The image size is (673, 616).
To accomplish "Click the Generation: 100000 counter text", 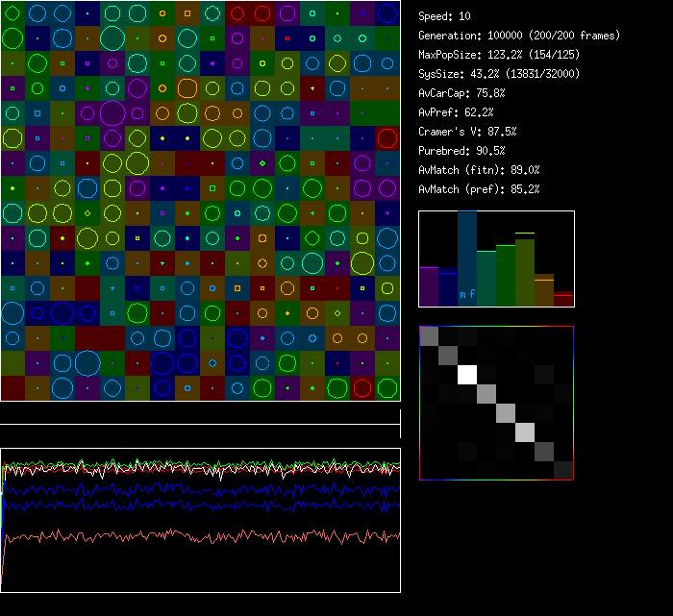I will [519, 36].
